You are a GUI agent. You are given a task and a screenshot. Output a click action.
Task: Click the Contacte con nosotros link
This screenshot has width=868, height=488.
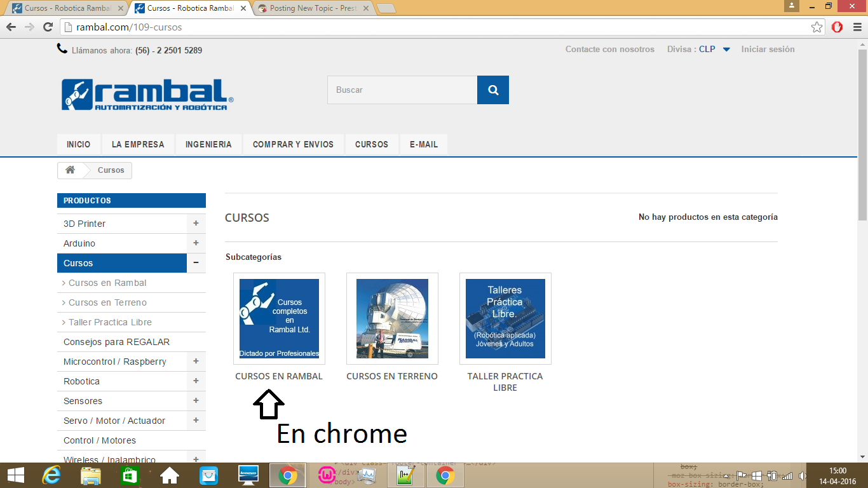point(610,49)
